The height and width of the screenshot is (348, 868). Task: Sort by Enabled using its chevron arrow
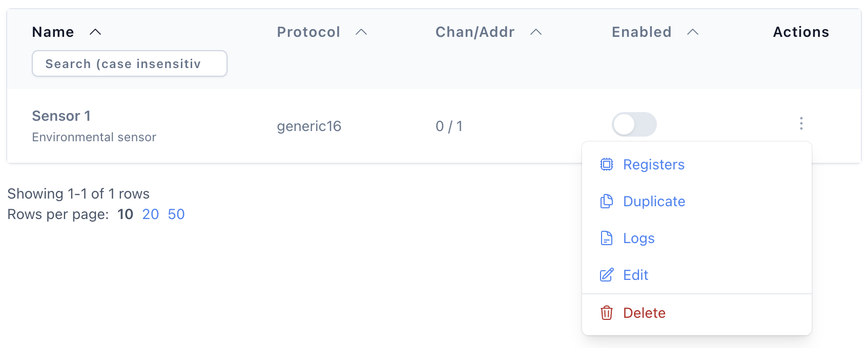coord(693,32)
